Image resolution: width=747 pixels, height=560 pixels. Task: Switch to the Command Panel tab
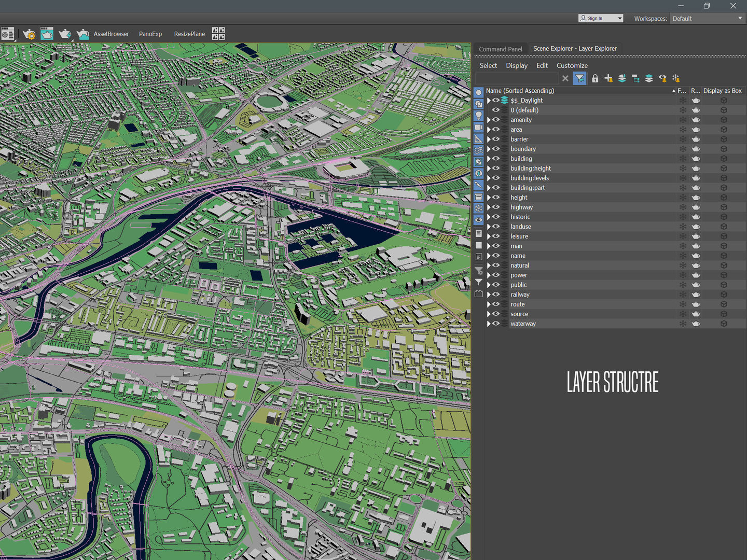[x=501, y=49]
